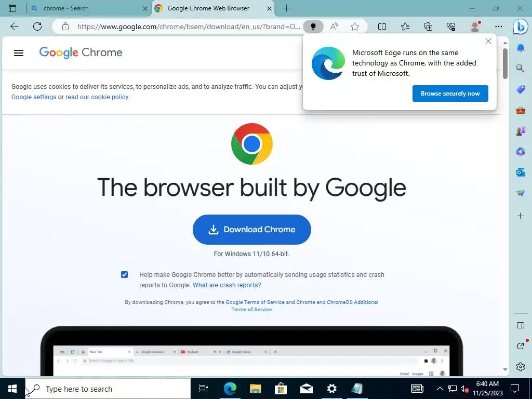Viewport: 532px width, 399px height.
Task: Click scrollbar up arrow
Action: click(505, 43)
